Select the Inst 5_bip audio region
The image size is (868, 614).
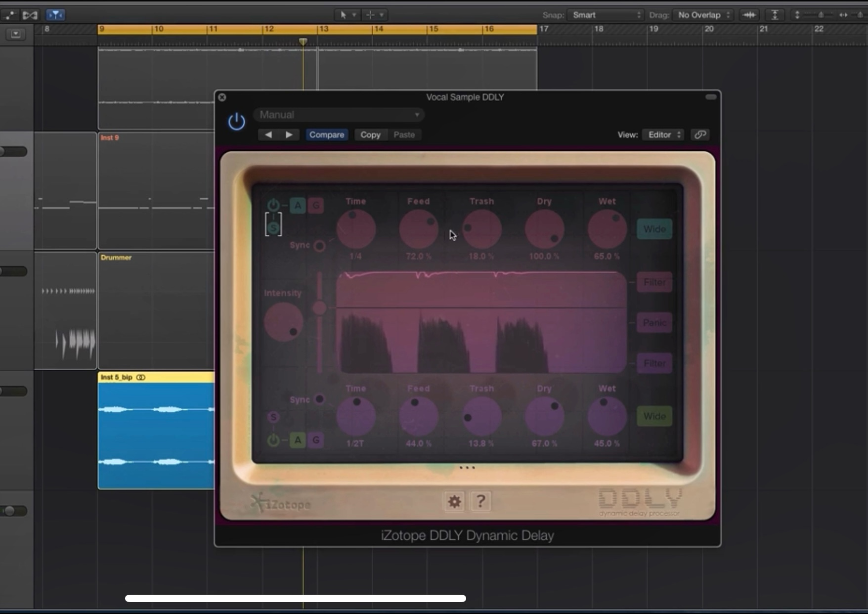coord(156,431)
